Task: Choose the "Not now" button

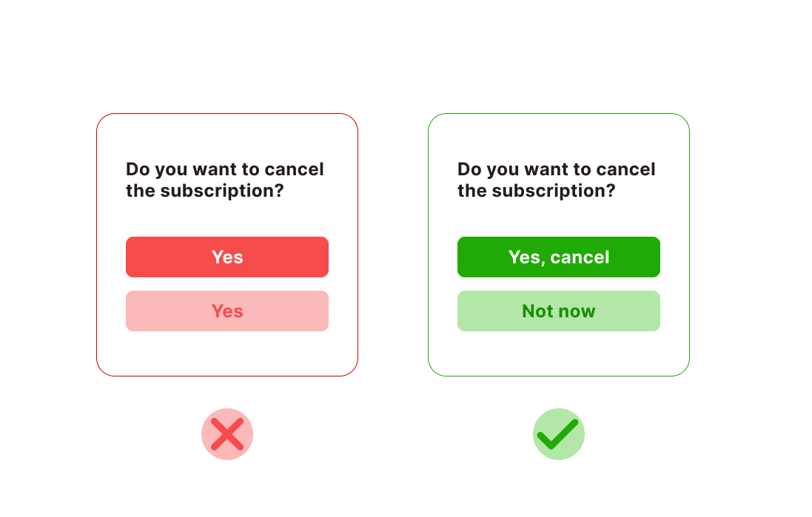Action: point(558,311)
